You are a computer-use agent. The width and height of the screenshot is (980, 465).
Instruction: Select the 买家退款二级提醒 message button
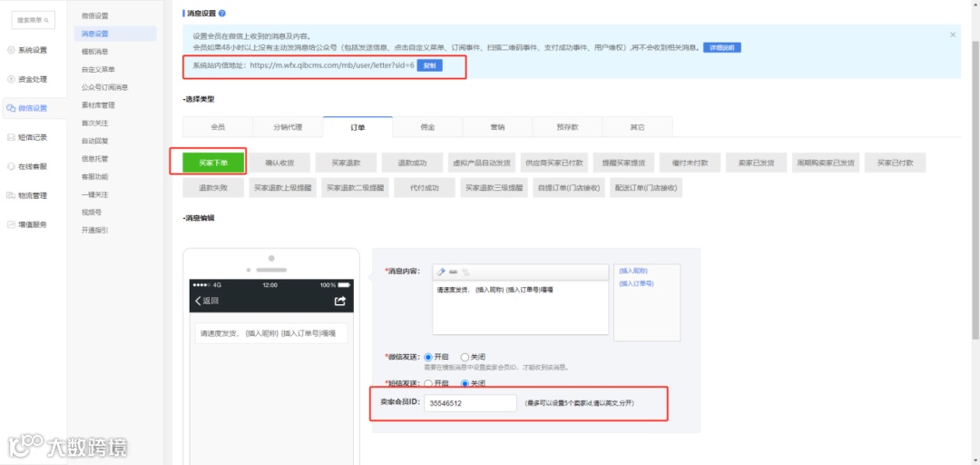pos(355,187)
